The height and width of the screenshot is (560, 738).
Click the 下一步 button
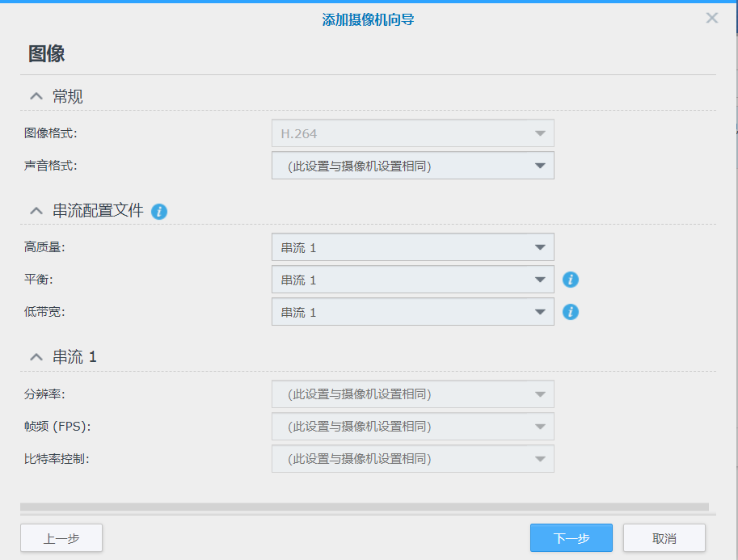571,538
